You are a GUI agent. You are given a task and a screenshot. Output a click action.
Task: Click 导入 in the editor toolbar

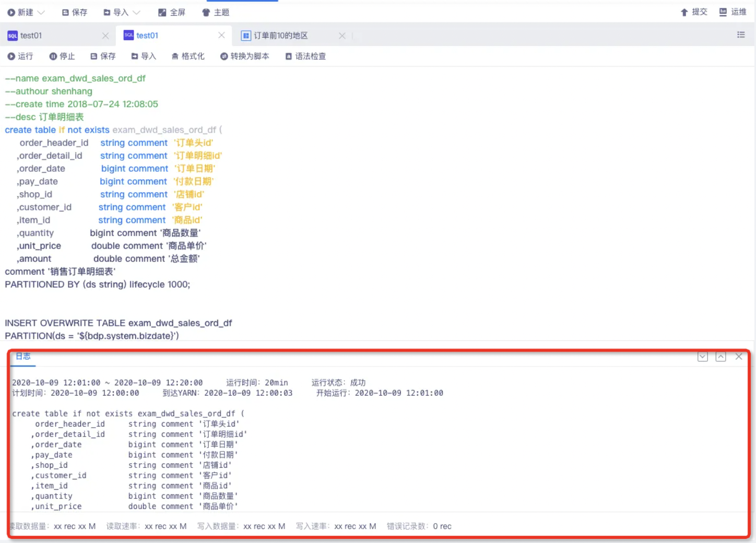click(x=144, y=56)
